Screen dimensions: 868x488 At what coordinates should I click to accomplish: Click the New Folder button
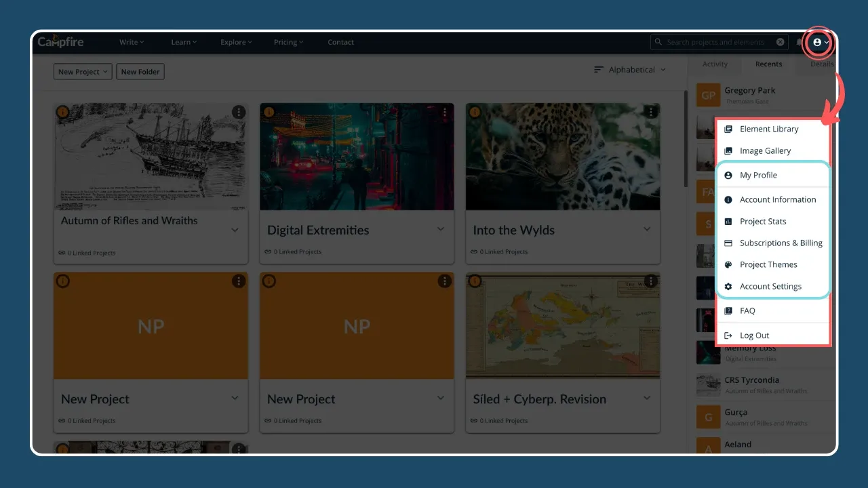tap(140, 72)
